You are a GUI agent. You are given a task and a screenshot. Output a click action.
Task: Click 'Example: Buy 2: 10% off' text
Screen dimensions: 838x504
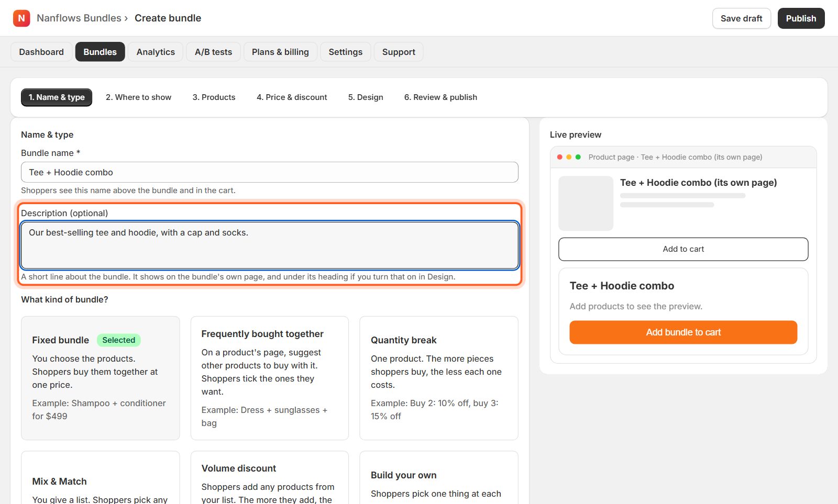pos(435,410)
